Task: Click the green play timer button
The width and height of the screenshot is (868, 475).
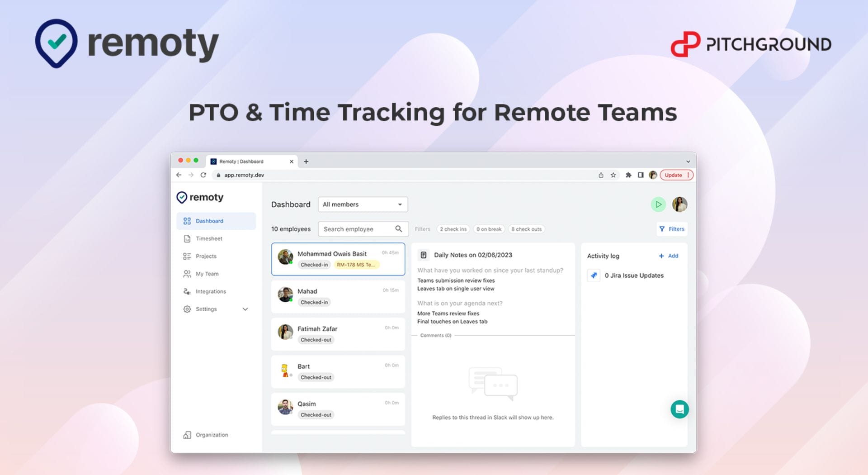Action: point(658,204)
